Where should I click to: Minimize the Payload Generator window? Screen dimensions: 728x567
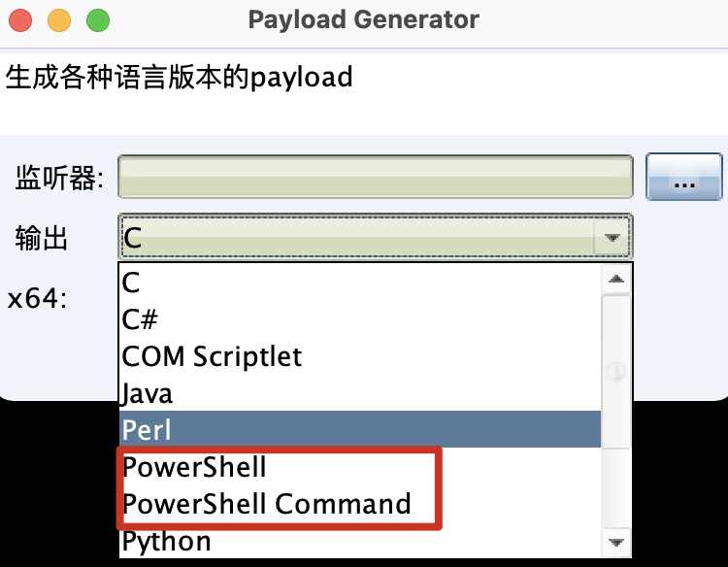pyautogui.click(x=59, y=20)
